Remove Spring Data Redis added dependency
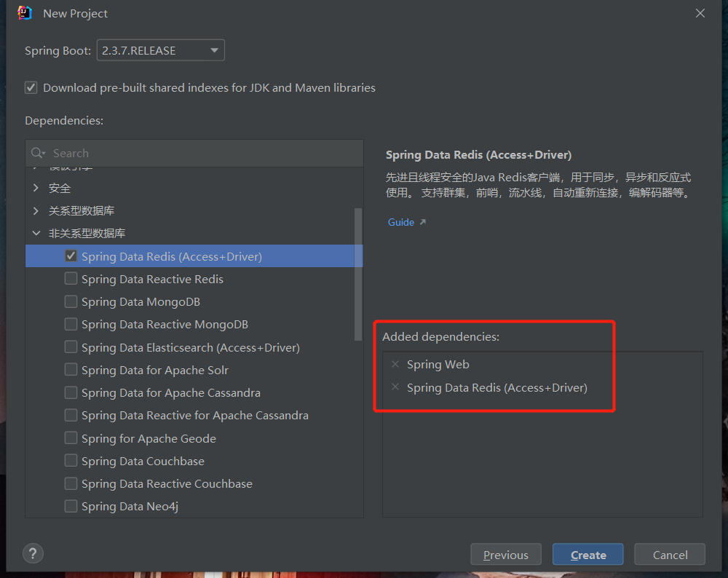This screenshot has height=578, width=728. point(395,387)
